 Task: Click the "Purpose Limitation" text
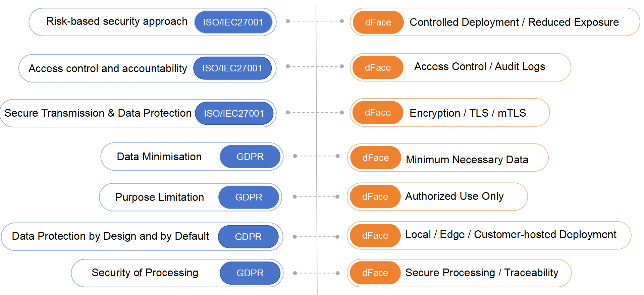click(x=159, y=197)
